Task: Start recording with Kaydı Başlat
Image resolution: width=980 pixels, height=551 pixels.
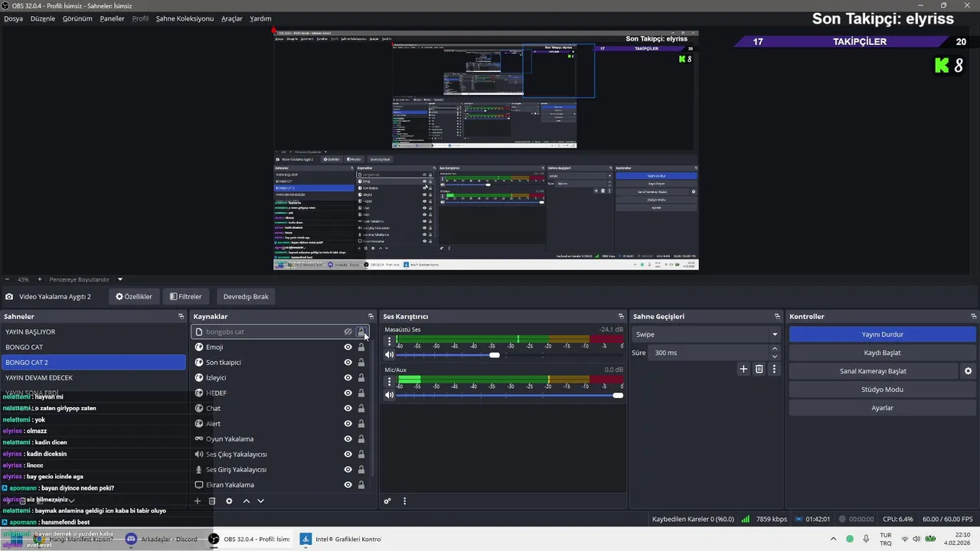Action: [x=882, y=353]
